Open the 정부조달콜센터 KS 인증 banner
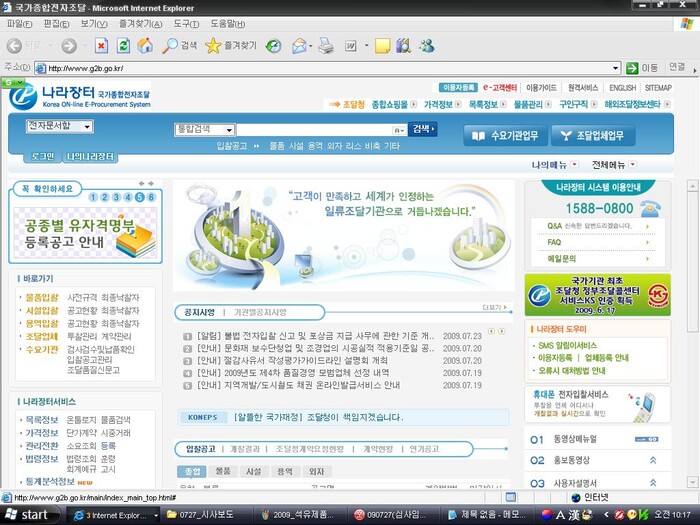Viewport: 700px width, 525px height. tap(597, 295)
